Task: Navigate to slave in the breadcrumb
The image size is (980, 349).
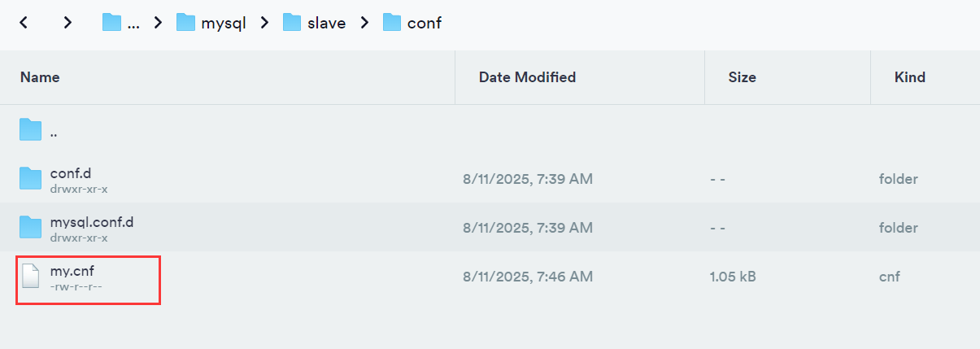Action: 326,23
